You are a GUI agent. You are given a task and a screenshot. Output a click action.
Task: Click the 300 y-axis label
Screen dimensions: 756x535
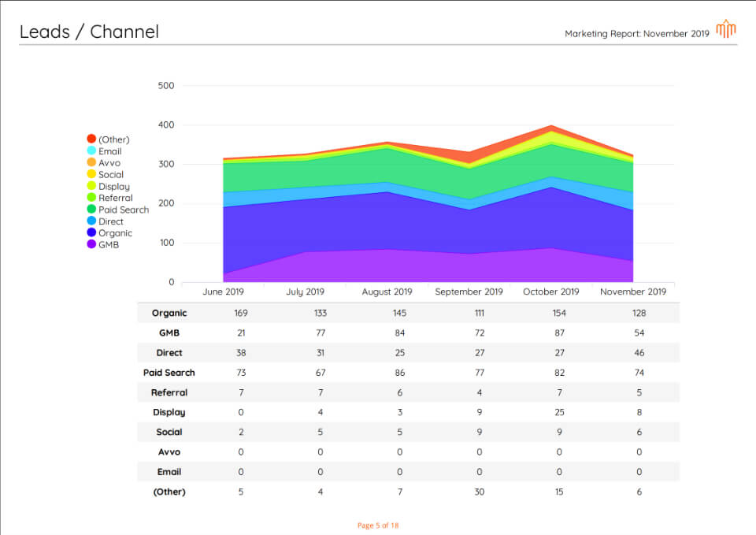(x=166, y=164)
